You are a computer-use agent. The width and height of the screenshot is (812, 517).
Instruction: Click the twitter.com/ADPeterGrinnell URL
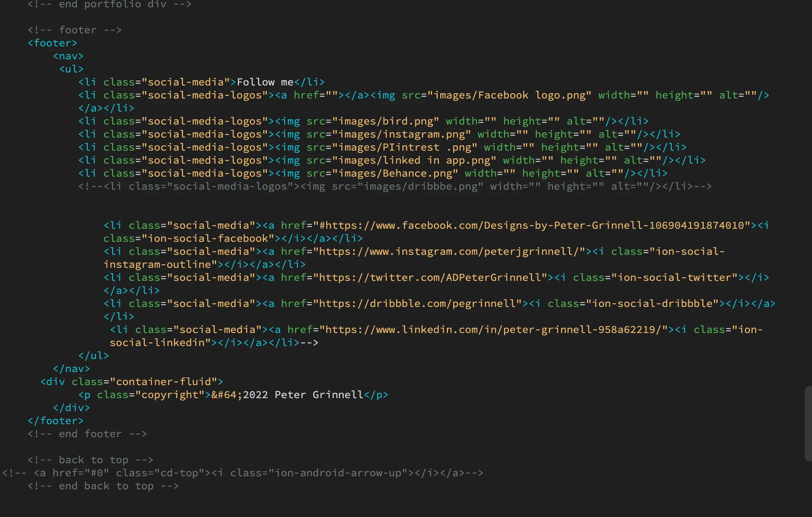click(x=433, y=278)
